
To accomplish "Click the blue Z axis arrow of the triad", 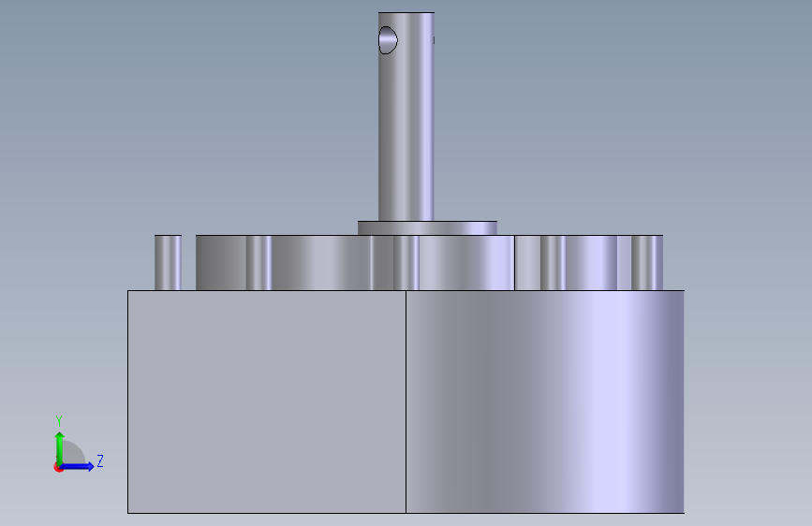I will tap(78, 466).
